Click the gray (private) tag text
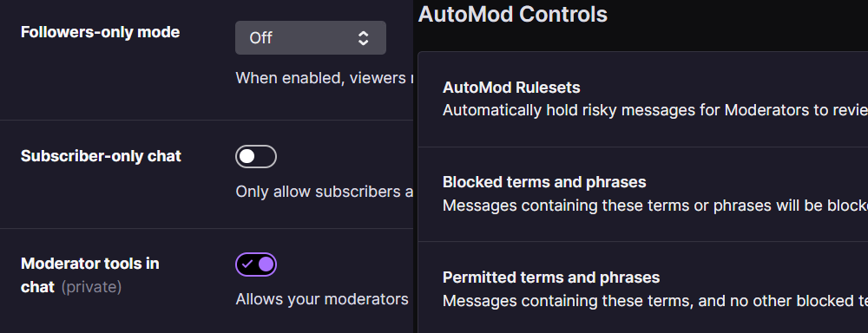The width and height of the screenshot is (868, 333). 91,287
